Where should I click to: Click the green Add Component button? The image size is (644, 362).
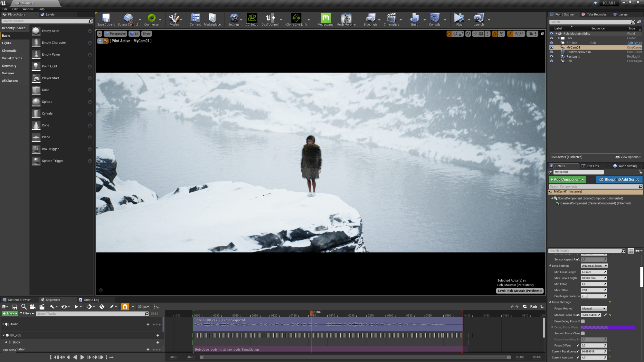click(x=567, y=180)
